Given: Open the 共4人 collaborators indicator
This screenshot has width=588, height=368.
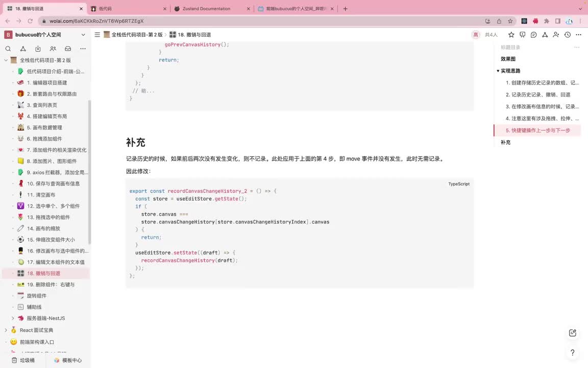Looking at the screenshot, I should point(491,35).
